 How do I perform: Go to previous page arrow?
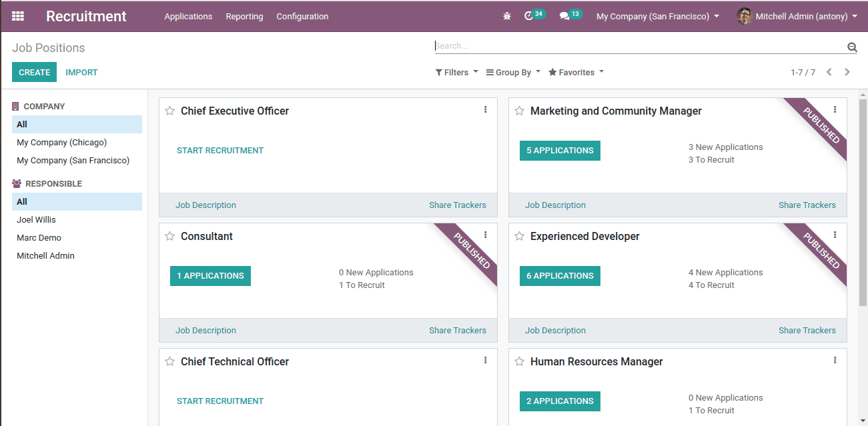point(829,72)
